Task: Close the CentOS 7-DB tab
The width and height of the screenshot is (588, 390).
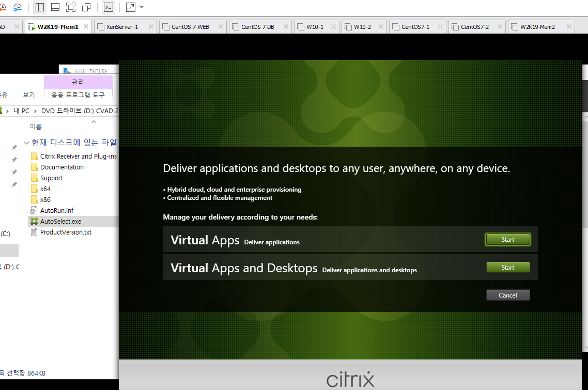Action: click(286, 27)
